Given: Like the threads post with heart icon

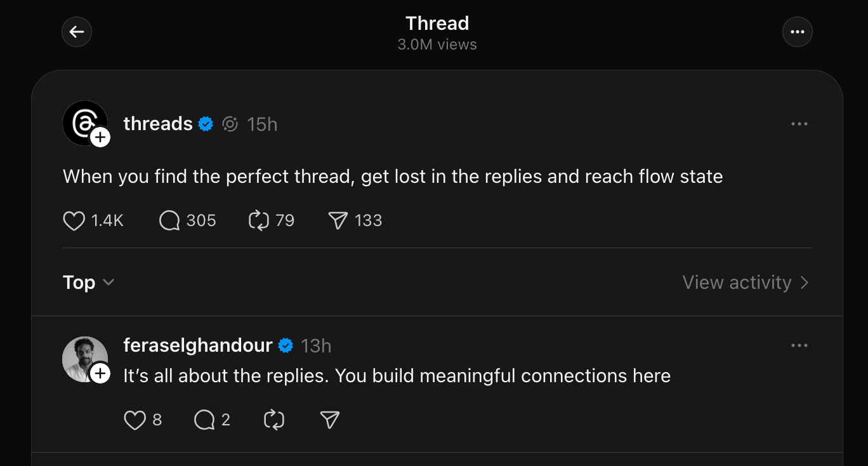Looking at the screenshot, I should (74, 220).
